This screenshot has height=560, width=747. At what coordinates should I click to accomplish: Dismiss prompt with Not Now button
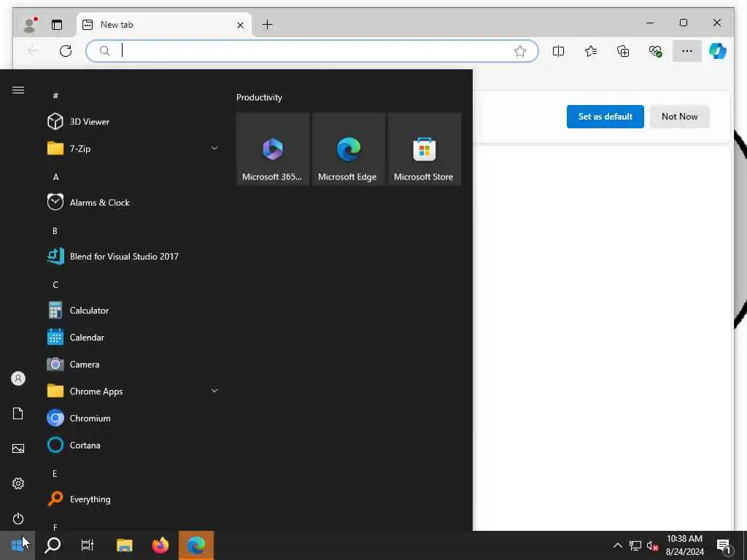[x=679, y=117]
